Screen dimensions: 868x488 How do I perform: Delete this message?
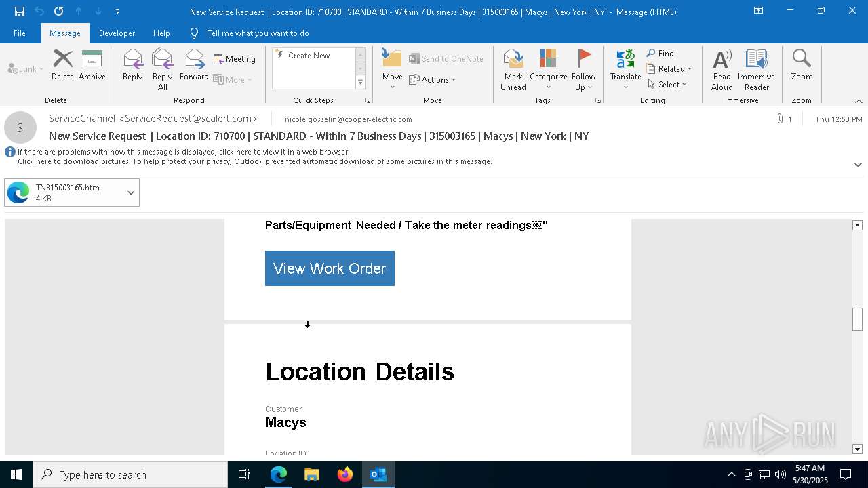[x=62, y=66]
